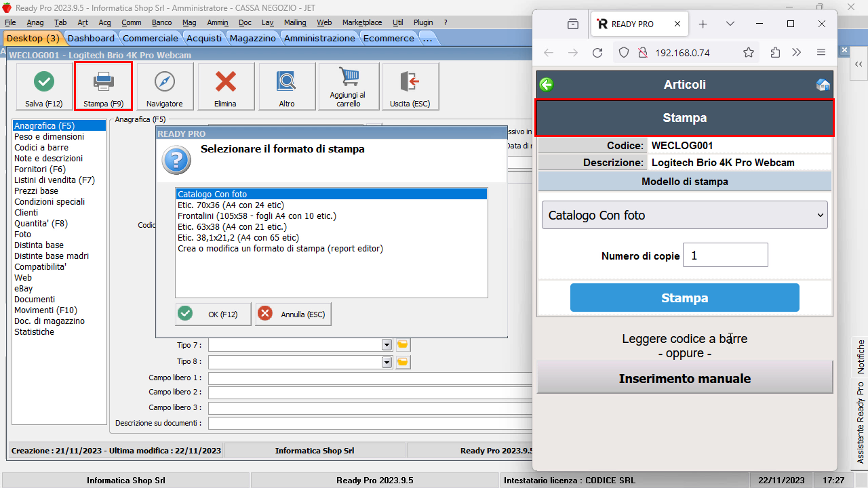The image size is (868, 488).
Task: Open the Magazzino tab
Action: click(x=252, y=39)
